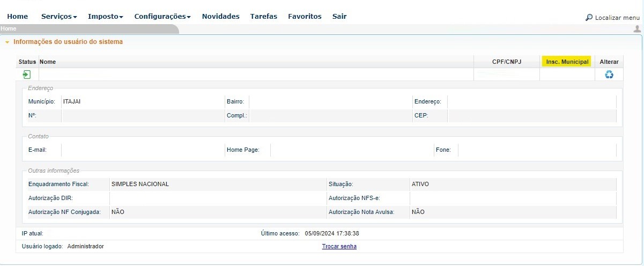This screenshot has width=644, height=266.
Task: Open the Imposto dropdown menu
Action: click(106, 17)
